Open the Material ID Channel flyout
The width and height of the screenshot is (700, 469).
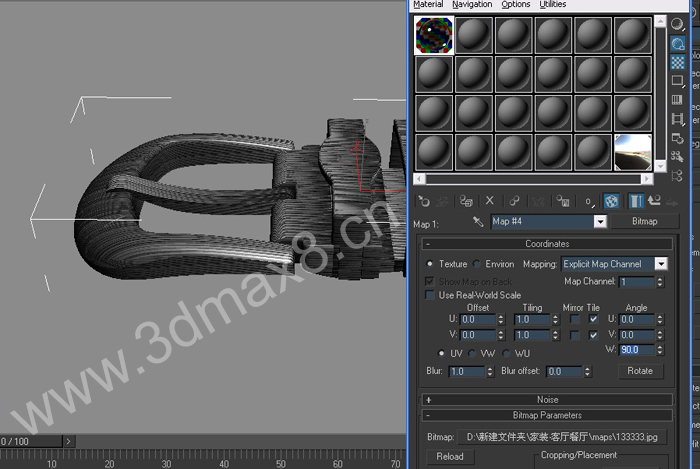[x=589, y=202]
